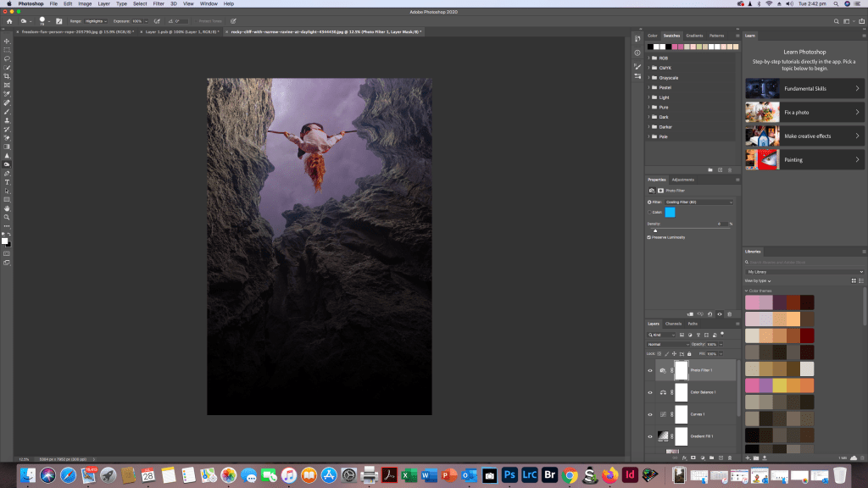Open the Cooling Filter dropdown

[x=698, y=202]
